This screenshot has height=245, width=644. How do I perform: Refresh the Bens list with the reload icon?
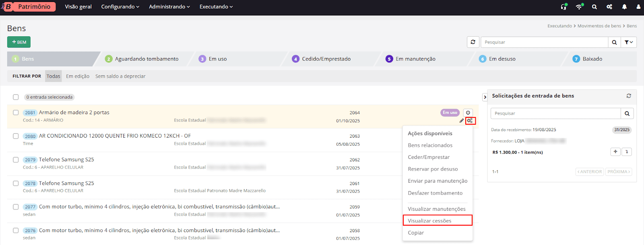(473, 42)
